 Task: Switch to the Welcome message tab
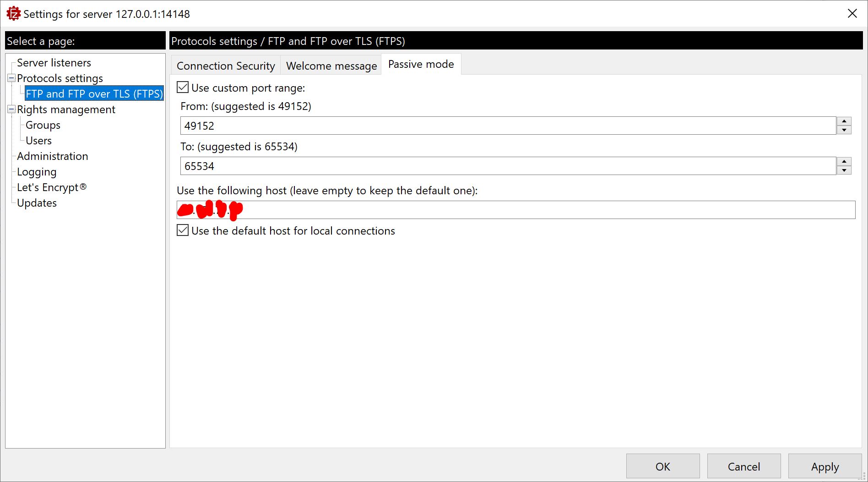331,66
